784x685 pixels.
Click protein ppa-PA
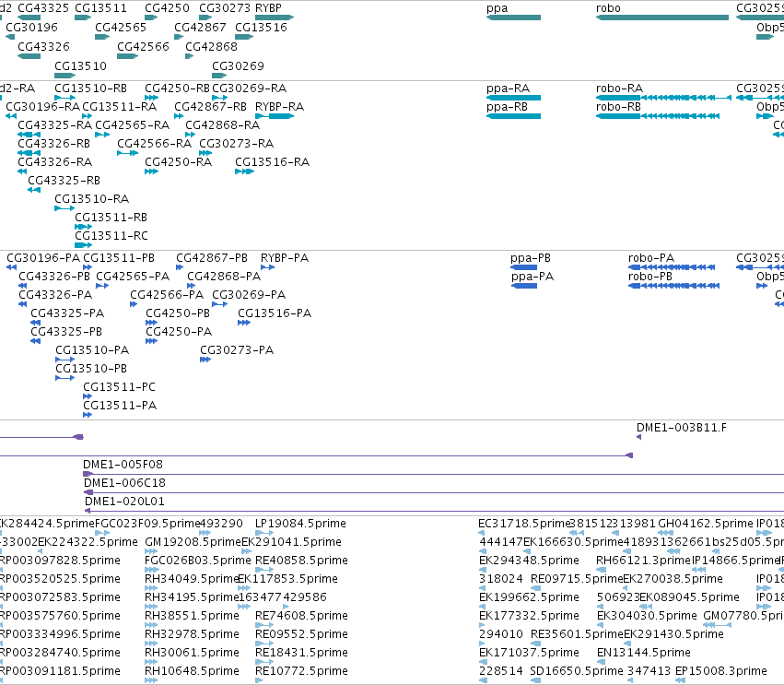click(x=523, y=286)
